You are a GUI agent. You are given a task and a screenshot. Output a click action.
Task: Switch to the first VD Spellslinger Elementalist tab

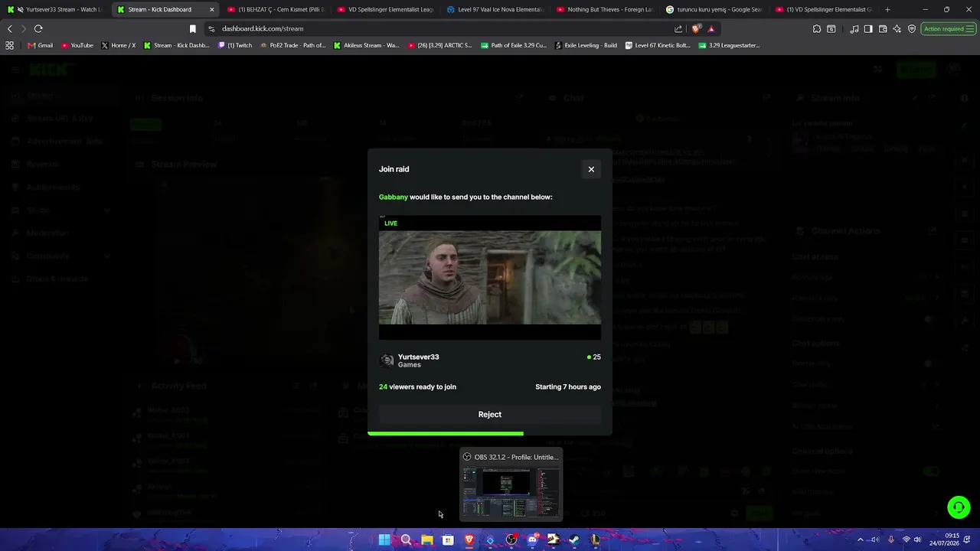point(387,10)
